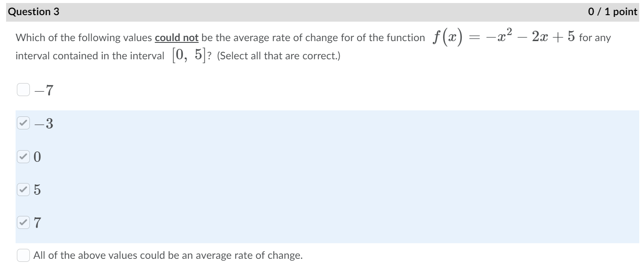Click 'Select all that are correct' instruction text

coord(279,55)
